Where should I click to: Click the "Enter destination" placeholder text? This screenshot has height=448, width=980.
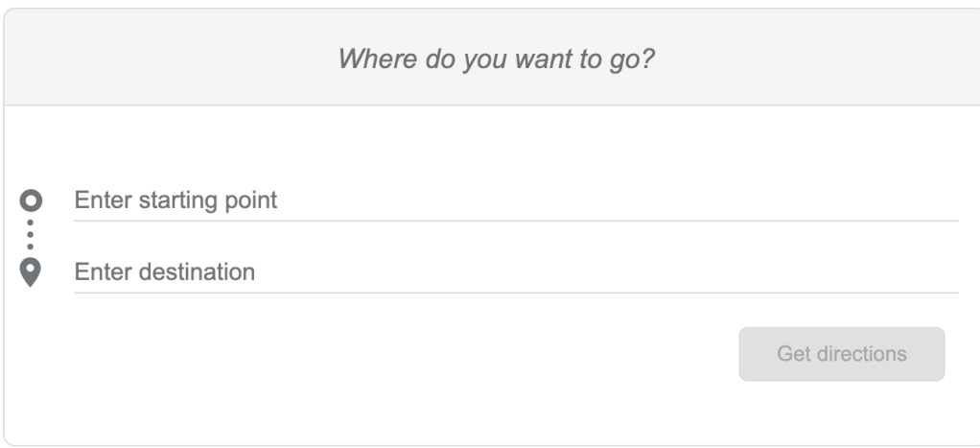click(x=165, y=272)
